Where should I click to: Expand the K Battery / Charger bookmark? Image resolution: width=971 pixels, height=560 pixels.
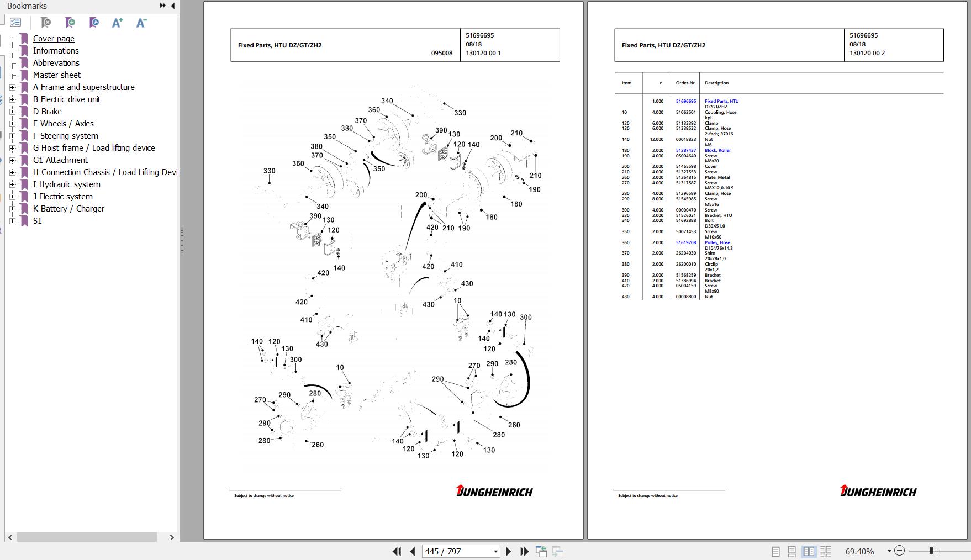pos(12,209)
